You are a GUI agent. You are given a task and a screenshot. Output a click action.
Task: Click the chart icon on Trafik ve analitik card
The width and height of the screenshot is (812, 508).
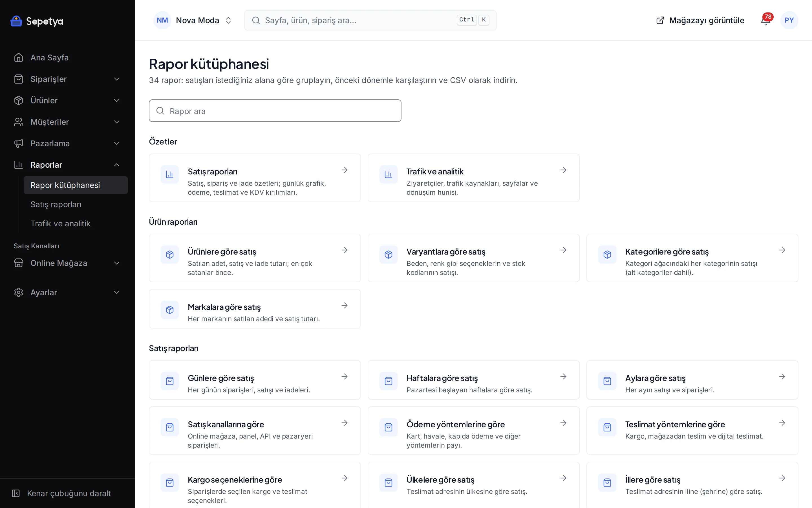pos(388,174)
